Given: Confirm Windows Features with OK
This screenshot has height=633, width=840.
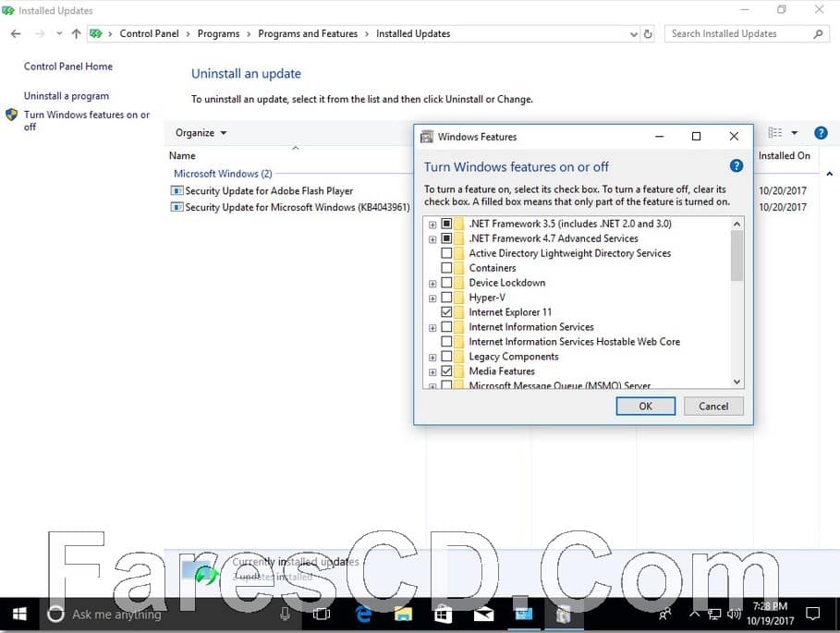Looking at the screenshot, I should coord(646,406).
